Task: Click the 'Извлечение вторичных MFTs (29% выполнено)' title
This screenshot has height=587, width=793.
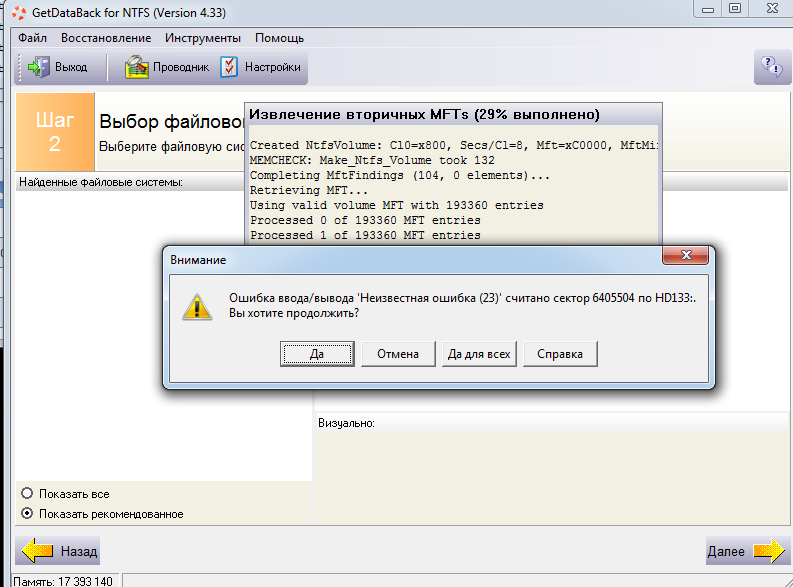Action: [x=424, y=114]
